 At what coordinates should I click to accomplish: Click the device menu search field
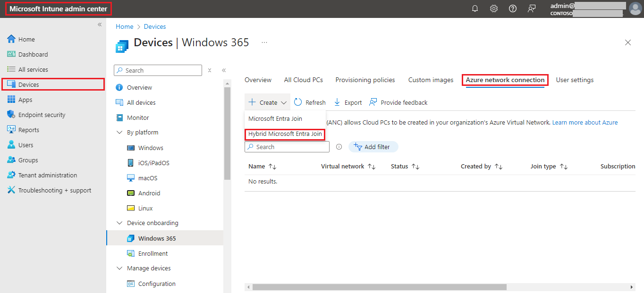[x=158, y=70]
